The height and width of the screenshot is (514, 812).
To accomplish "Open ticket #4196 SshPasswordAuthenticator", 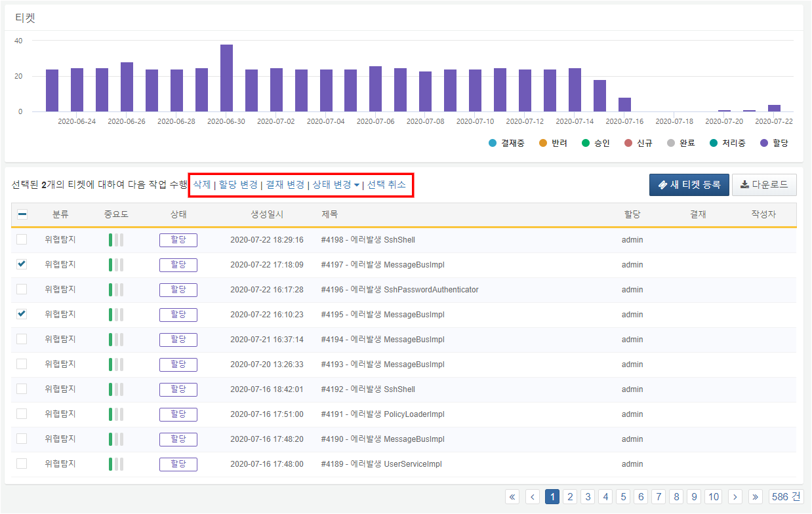I will [x=400, y=290].
